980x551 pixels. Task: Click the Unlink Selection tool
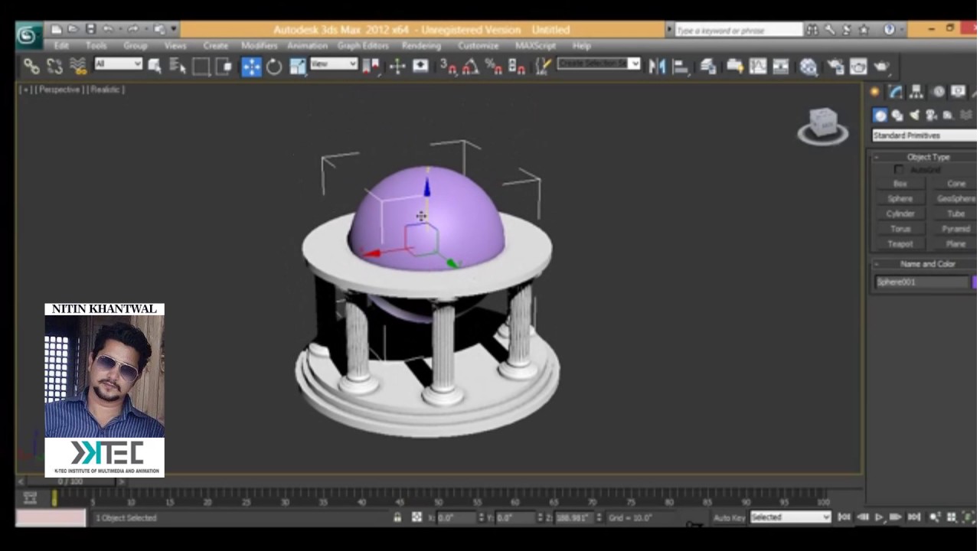54,67
